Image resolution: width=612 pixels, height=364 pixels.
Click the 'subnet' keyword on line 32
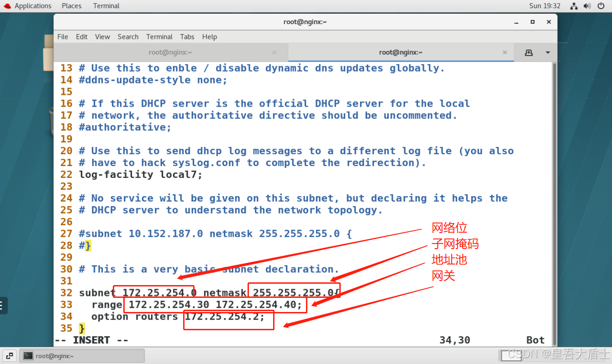(97, 293)
